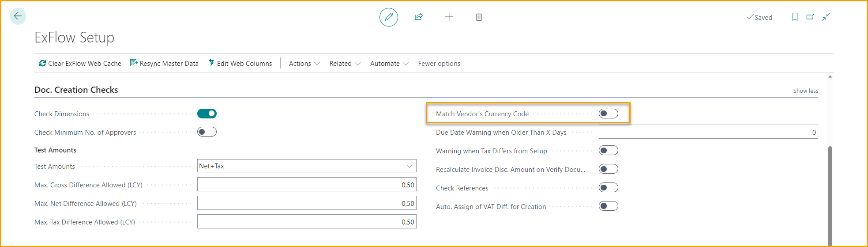Enable Check Minimum No. of Approvers

click(207, 132)
